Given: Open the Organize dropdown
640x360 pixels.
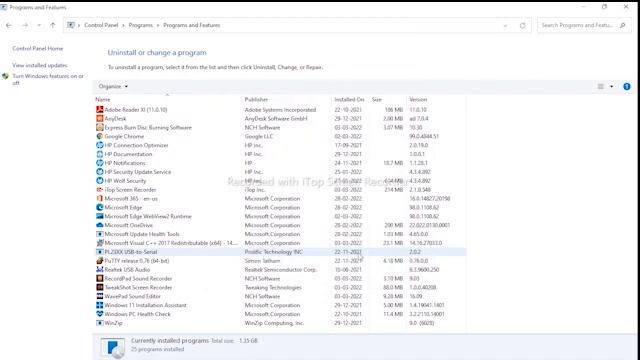Looking at the screenshot, I should pos(113,87).
